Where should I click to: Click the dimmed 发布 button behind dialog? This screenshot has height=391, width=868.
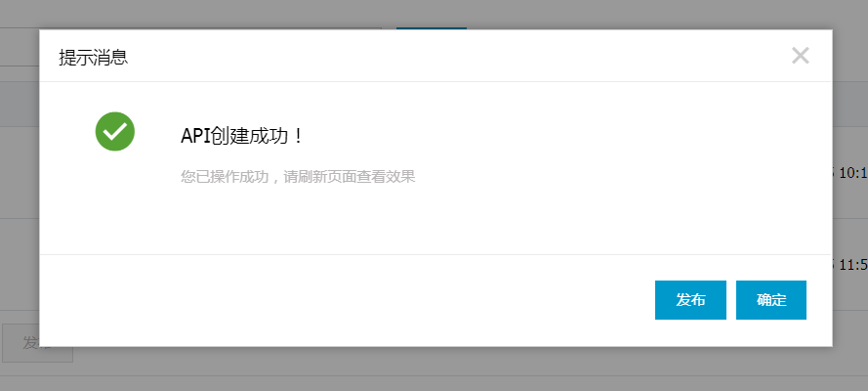[x=38, y=343]
